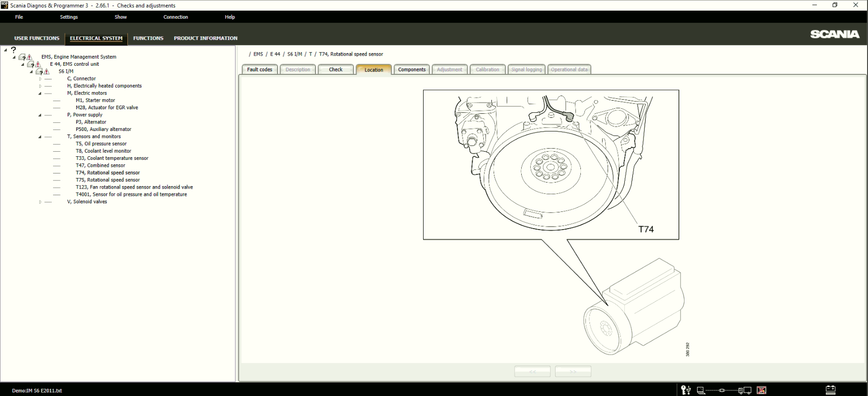
Task: Click the Scania logo
Action: 835,34
